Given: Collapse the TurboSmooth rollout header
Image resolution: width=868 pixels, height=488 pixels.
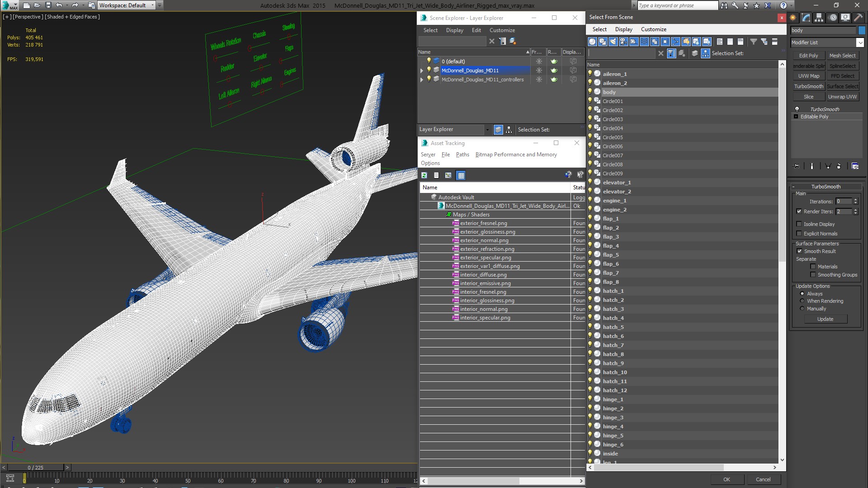Looking at the screenshot, I should point(826,187).
